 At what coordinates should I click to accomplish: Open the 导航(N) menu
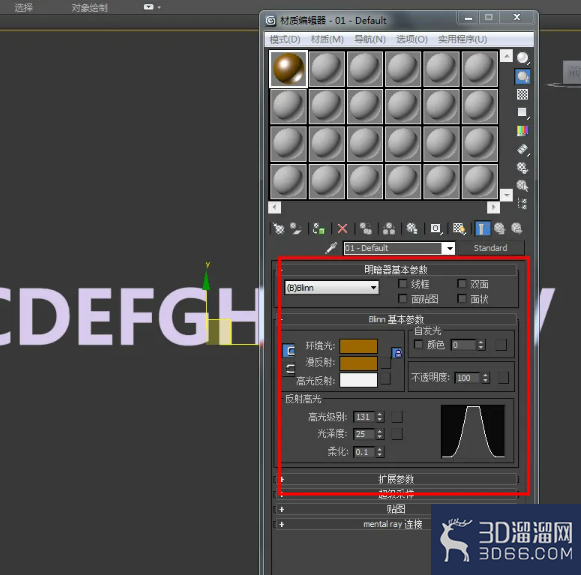click(370, 39)
